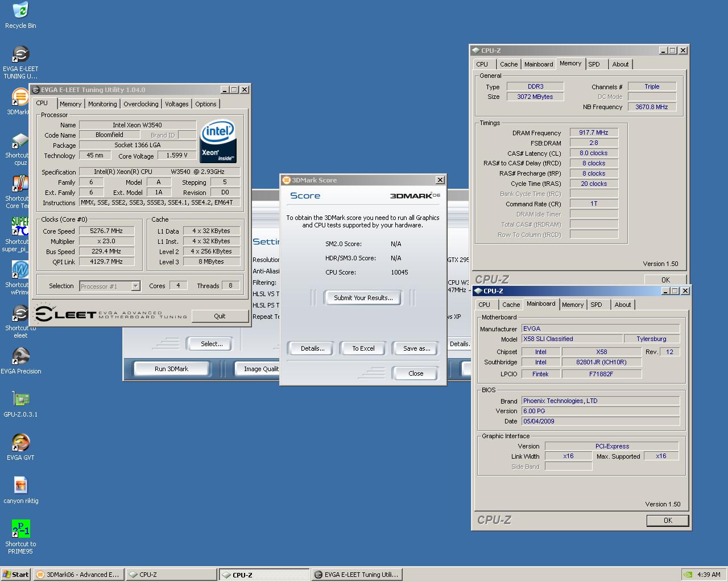Click bottom CPU-Z window title icon
The height and width of the screenshot is (582, 728).
tap(478, 291)
